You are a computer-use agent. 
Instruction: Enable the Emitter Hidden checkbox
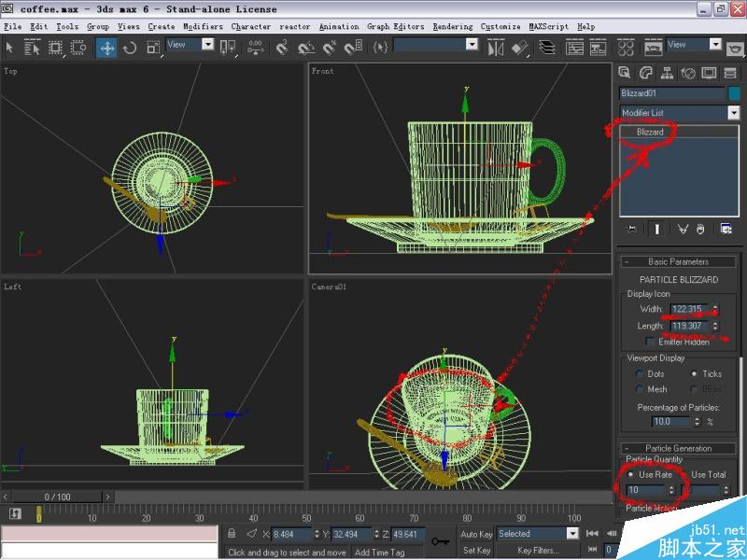[651, 342]
